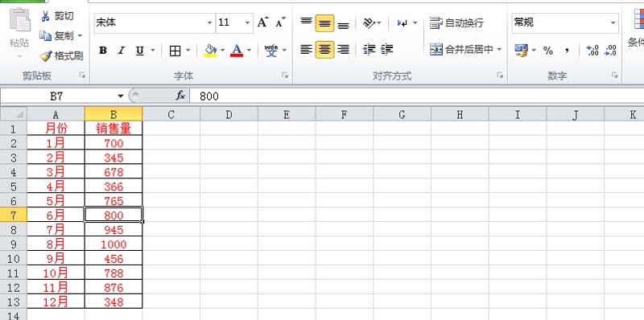This screenshot has height=320, width=644.
Task: Apply red font color A
Action: pyautogui.click(x=237, y=51)
